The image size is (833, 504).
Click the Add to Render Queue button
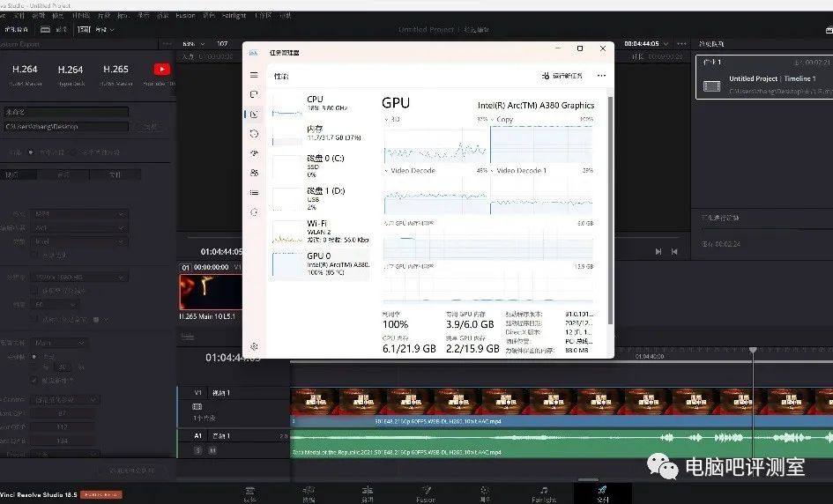point(131,470)
